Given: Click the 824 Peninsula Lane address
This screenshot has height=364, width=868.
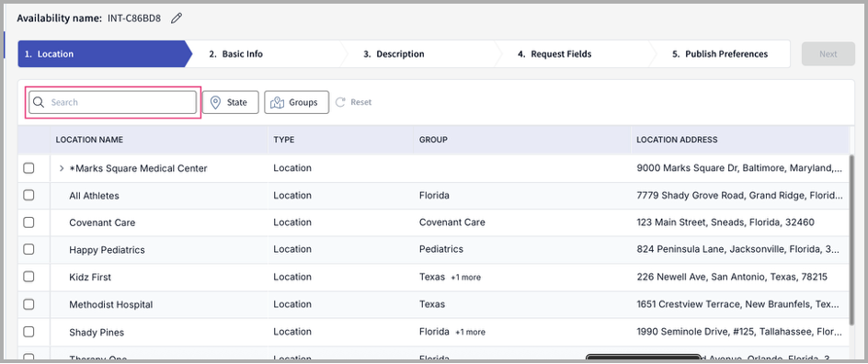Looking at the screenshot, I should (x=738, y=249).
